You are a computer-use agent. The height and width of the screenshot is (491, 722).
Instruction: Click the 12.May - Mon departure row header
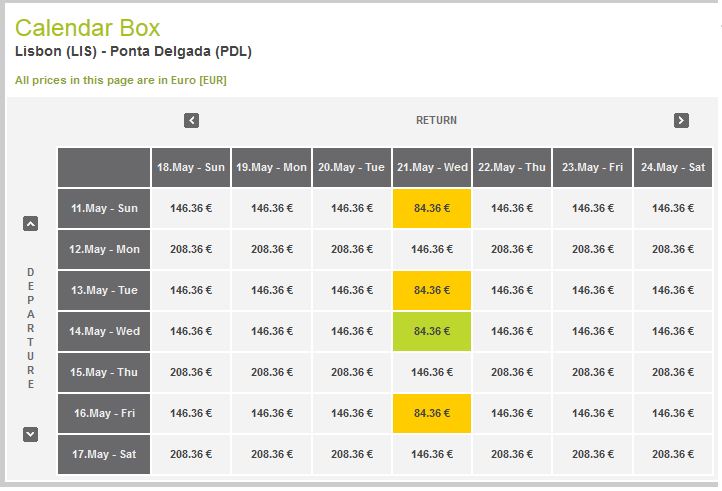pos(104,249)
